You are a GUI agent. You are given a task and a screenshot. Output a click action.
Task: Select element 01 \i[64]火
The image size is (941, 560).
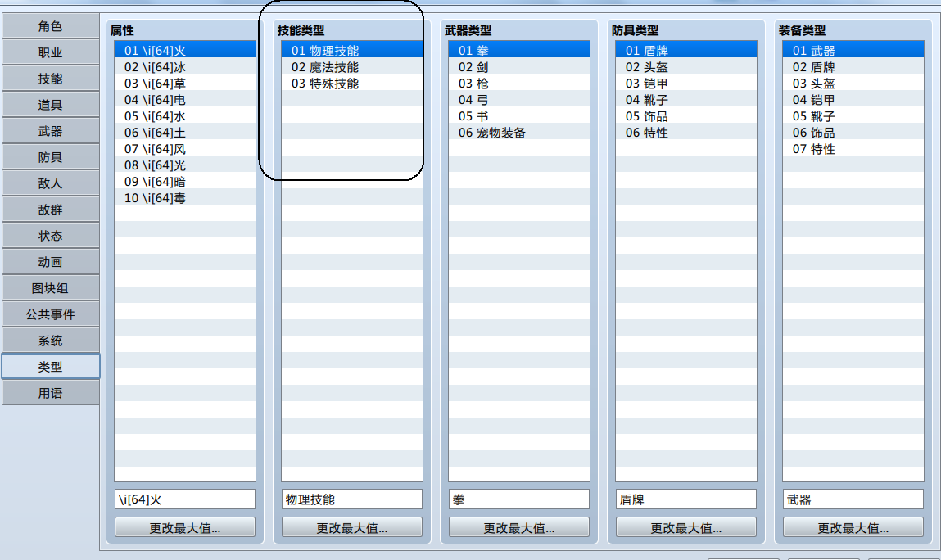pos(185,51)
